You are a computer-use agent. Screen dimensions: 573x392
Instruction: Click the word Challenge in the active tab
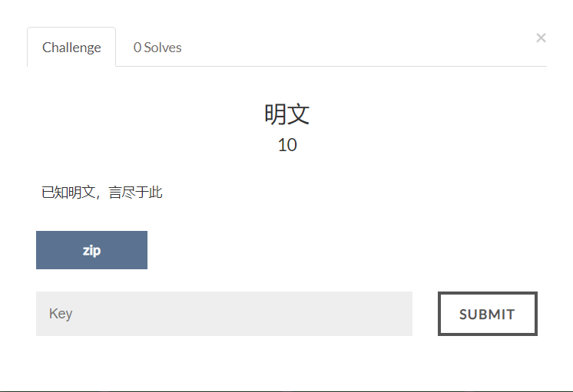coord(71,48)
